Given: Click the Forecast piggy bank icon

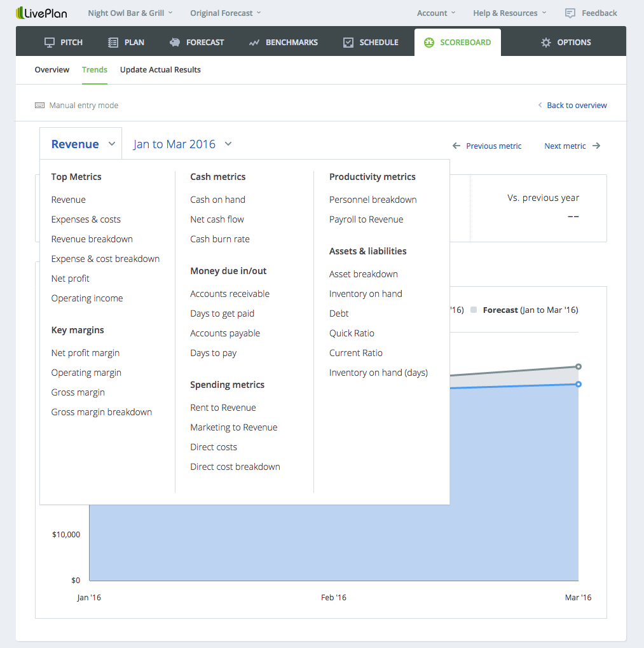Looking at the screenshot, I should (x=175, y=42).
